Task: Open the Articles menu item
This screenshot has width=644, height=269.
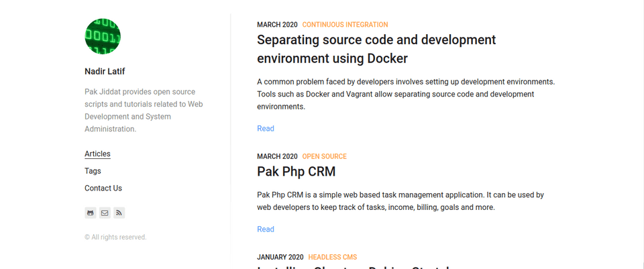Action: click(97, 154)
